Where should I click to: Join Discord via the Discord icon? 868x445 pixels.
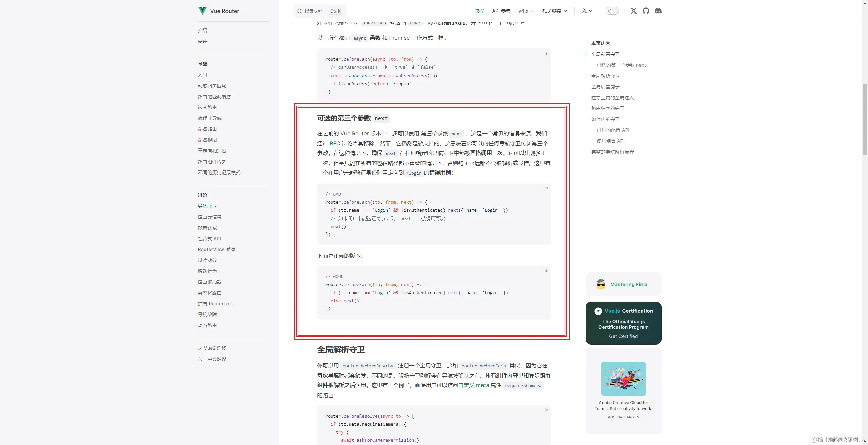click(658, 11)
